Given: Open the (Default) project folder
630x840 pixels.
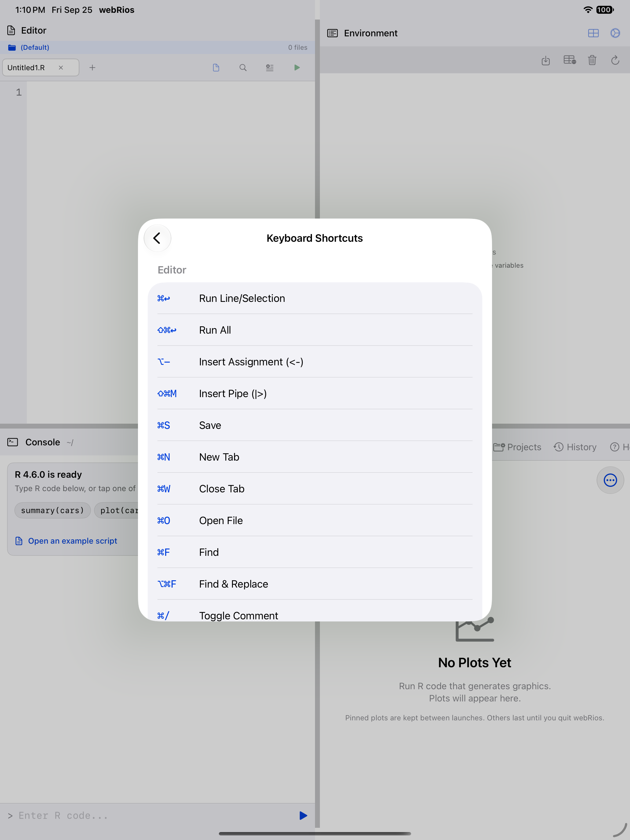Looking at the screenshot, I should [29, 48].
